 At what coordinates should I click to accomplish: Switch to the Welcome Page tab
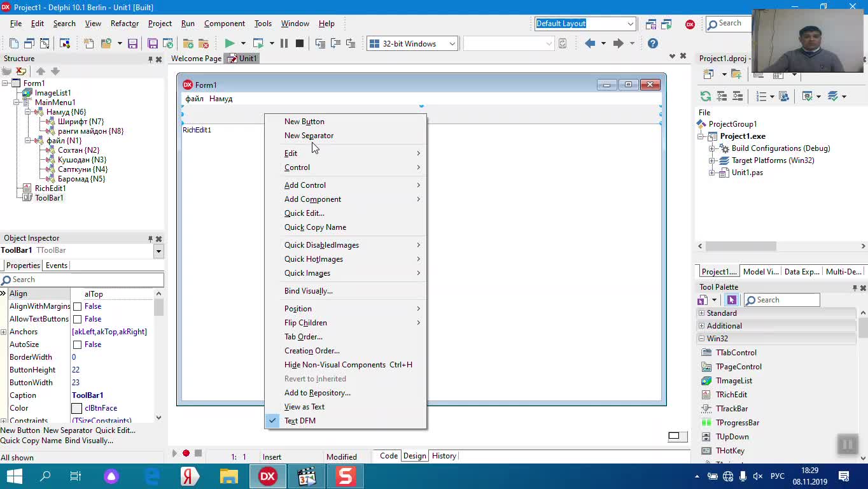click(x=196, y=59)
